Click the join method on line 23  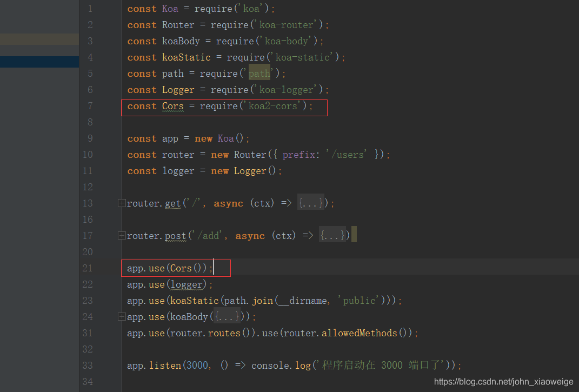pos(263,301)
